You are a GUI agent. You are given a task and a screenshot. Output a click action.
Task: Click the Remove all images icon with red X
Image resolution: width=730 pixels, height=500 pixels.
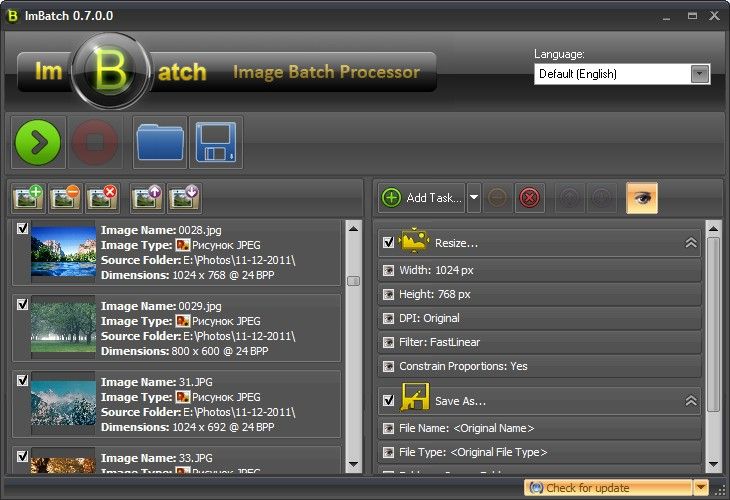(x=102, y=197)
